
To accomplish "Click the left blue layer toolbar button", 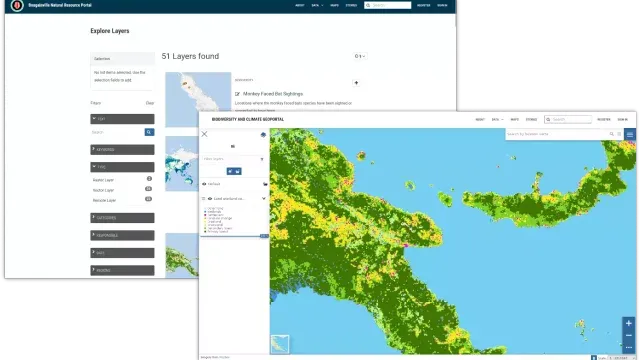I will [231, 171].
